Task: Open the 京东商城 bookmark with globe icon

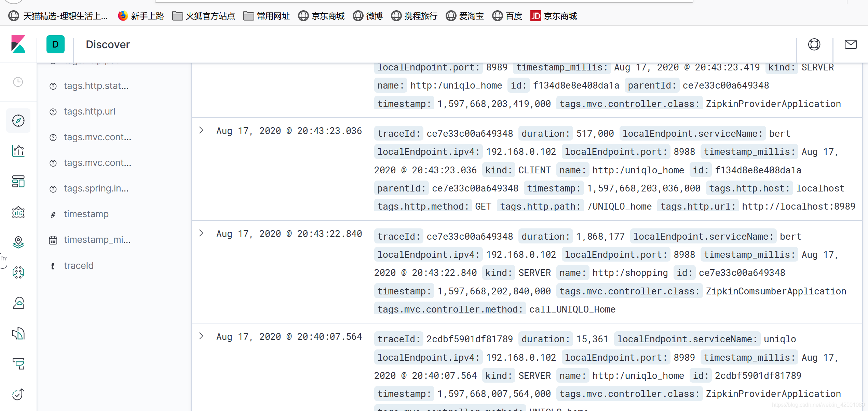Action: [x=321, y=16]
